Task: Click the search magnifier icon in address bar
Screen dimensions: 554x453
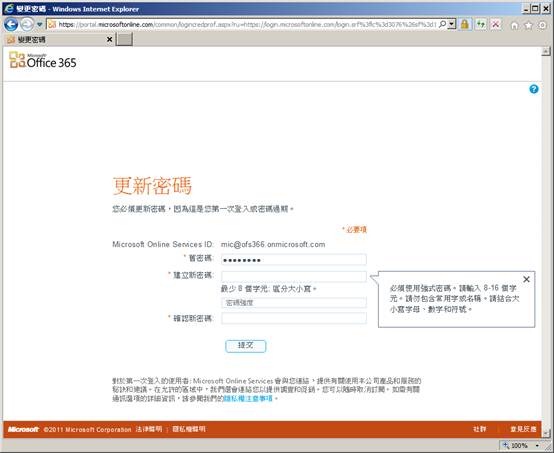Action: pyautogui.click(x=442, y=24)
